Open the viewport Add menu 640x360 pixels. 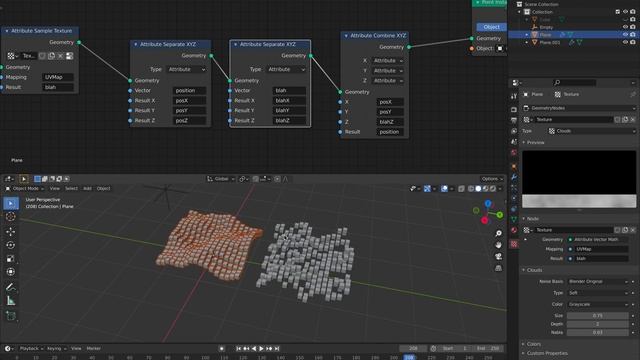click(87, 189)
